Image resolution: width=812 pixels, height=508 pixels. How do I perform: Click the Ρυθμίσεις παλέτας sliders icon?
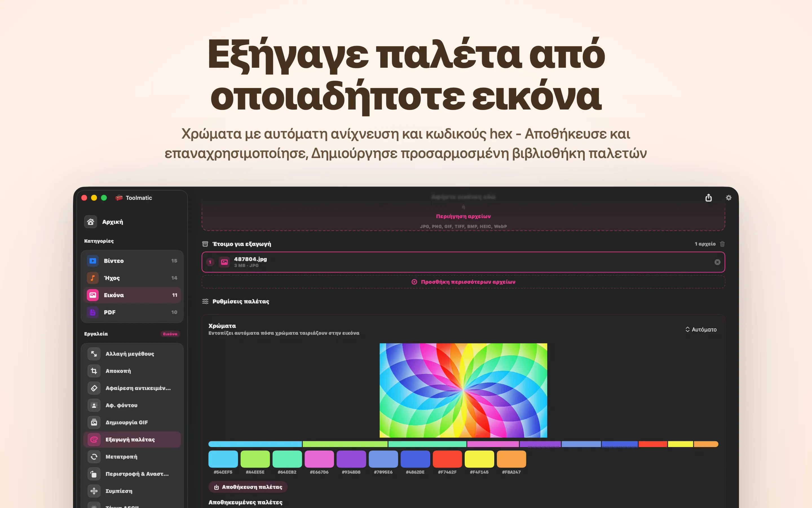(205, 301)
